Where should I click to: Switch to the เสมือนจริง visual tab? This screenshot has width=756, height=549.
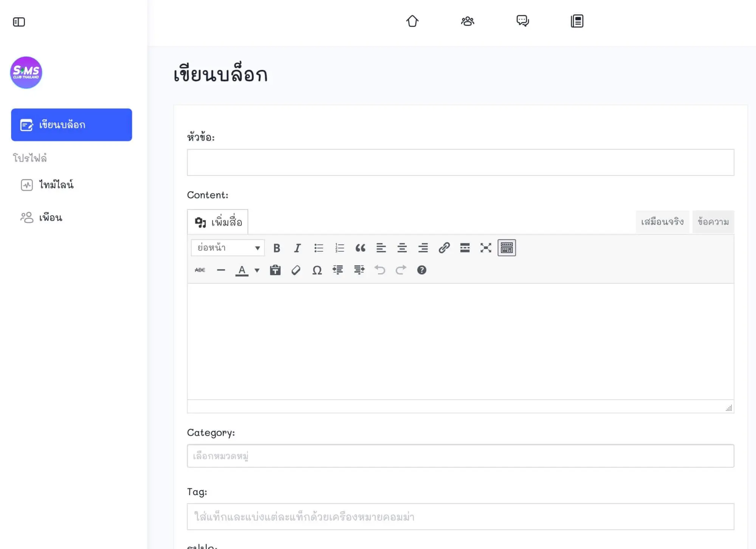[x=662, y=222]
